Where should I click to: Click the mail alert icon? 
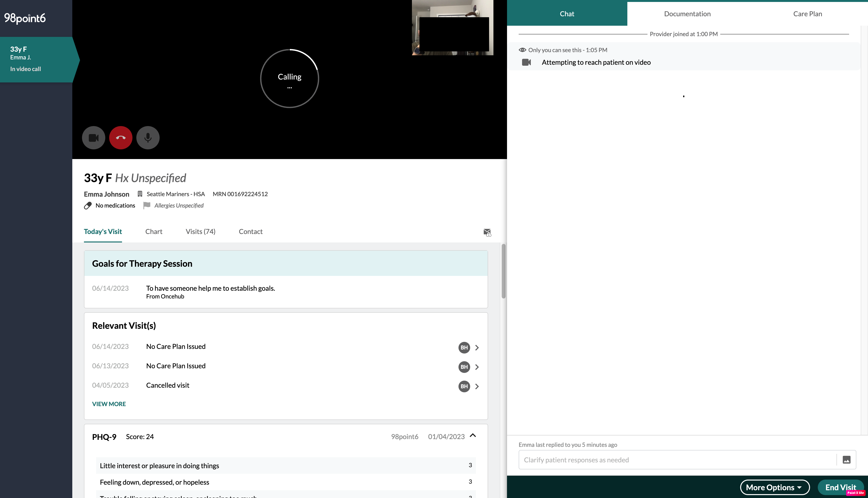click(x=487, y=232)
